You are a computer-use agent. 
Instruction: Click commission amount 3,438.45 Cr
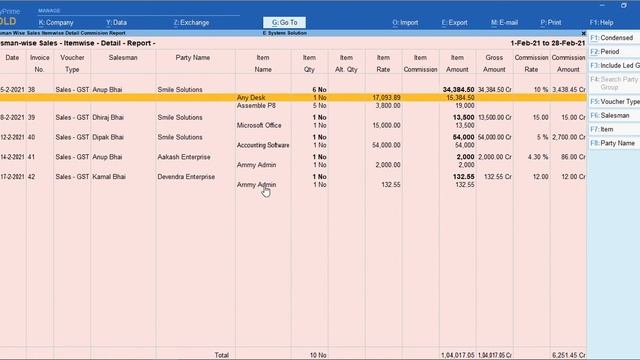pyautogui.click(x=569, y=89)
